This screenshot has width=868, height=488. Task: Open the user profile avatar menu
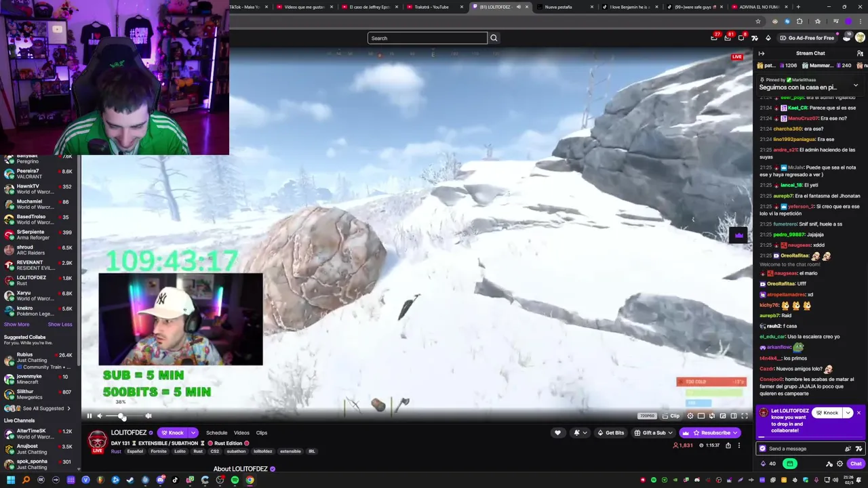click(860, 38)
